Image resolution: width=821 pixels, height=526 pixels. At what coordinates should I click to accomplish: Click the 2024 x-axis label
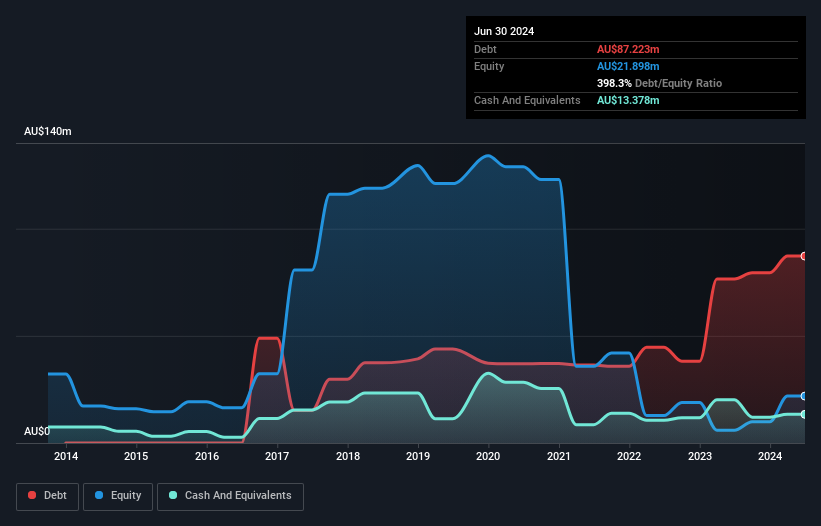click(x=770, y=456)
